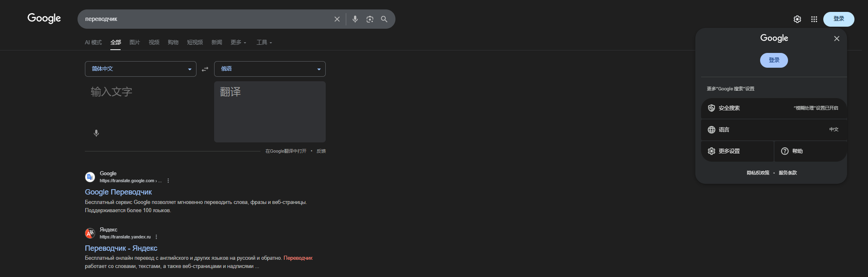
Task: Open search by image camera icon
Action: (x=370, y=19)
